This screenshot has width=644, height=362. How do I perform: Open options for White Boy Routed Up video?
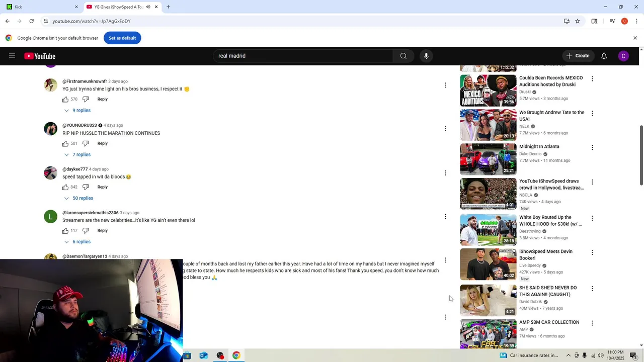[x=592, y=218]
